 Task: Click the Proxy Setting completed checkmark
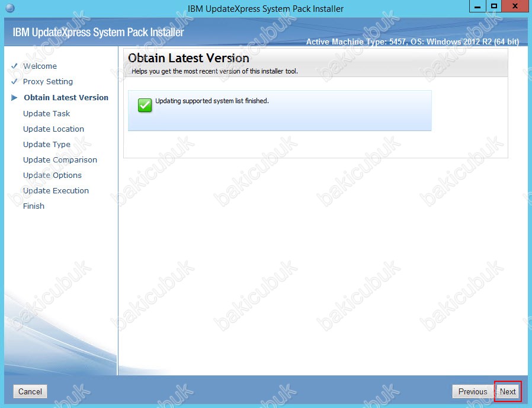(x=14, y=81)
